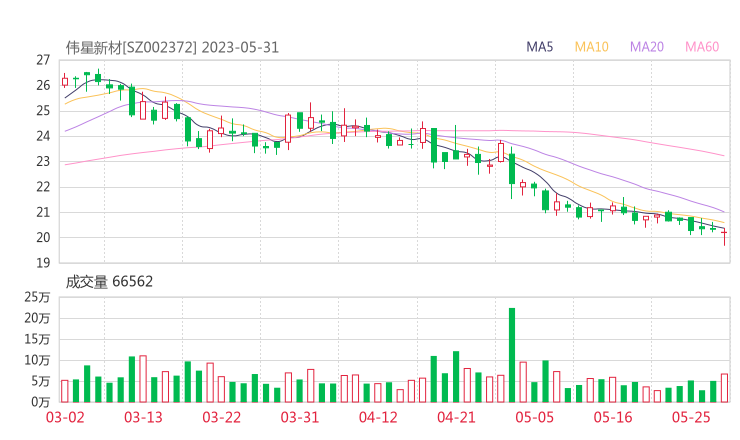Click the 25万 volume axis label
Image resolution: width=740 pixels, height=440 pixels.
[37, 297]
